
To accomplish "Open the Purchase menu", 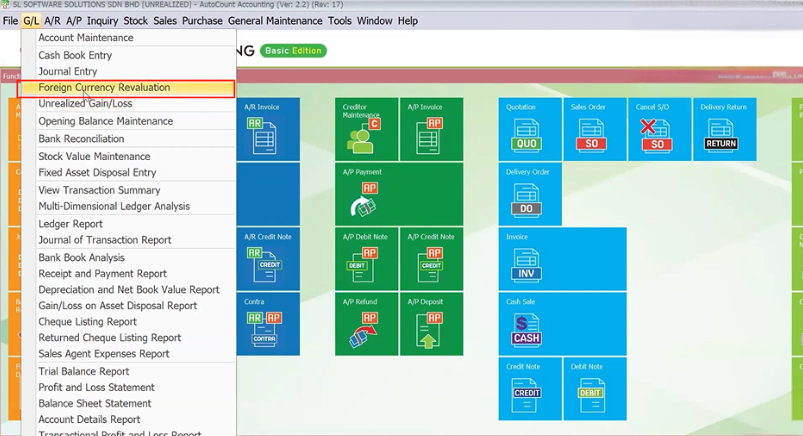I will [202, 21].
